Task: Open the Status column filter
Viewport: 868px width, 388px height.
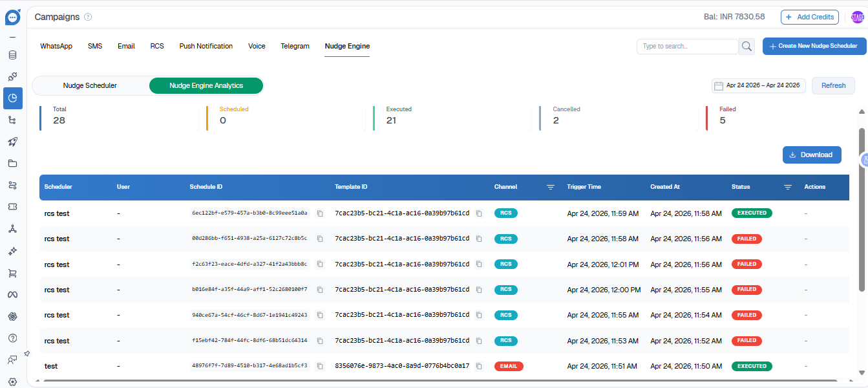Action: coord(788,187)
